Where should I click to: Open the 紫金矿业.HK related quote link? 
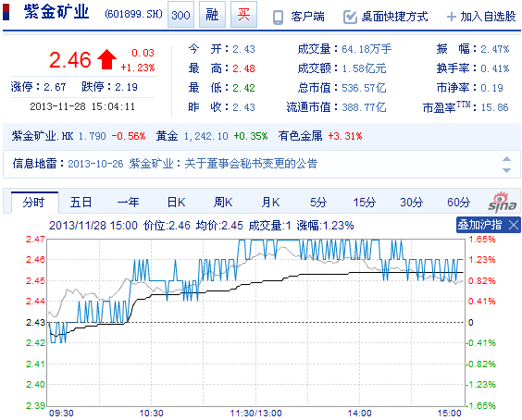click(43, 136)
